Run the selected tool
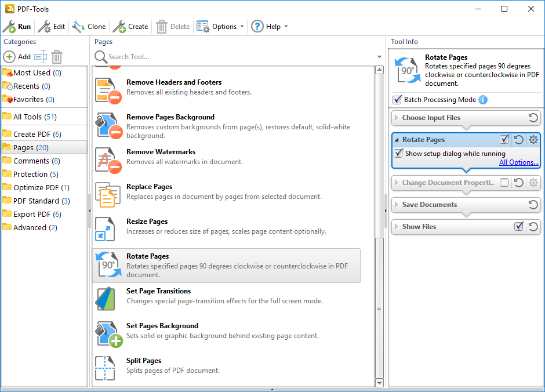 click(x=17, y=27)
